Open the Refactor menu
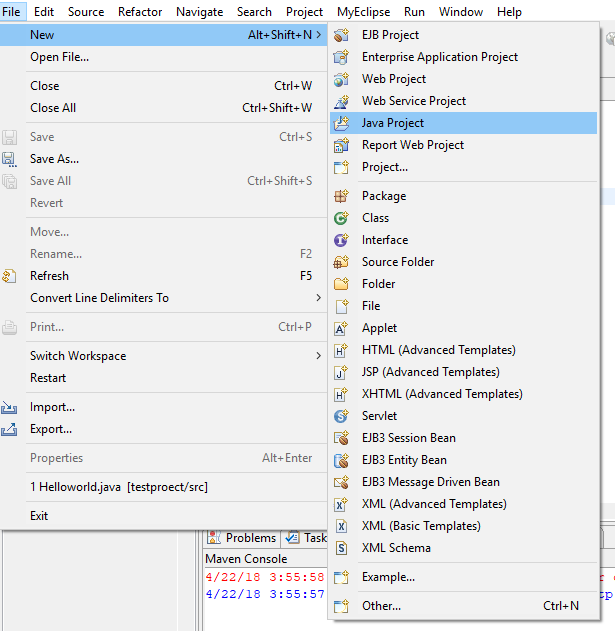The height and width of the screenshot is (631, 615). coord(140,12)
